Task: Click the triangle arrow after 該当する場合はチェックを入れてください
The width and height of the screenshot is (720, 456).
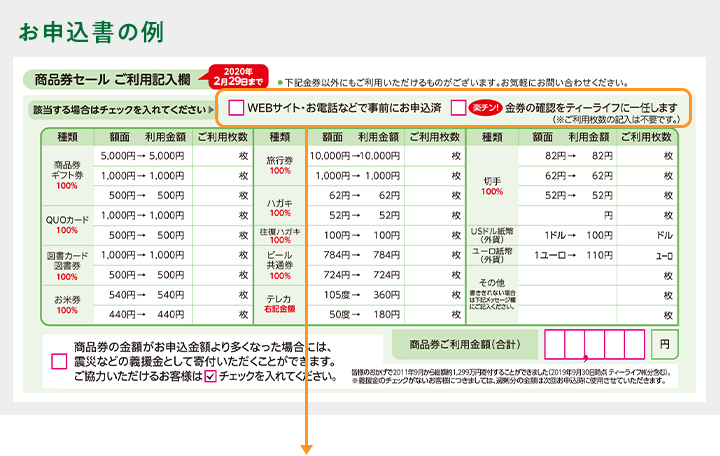Action: click(x=211, y=110)
